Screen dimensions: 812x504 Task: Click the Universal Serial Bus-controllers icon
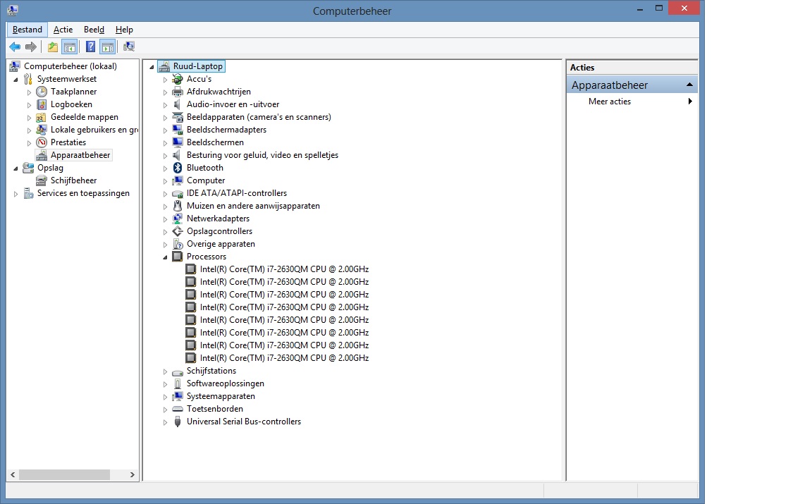[x=178, y=422]
